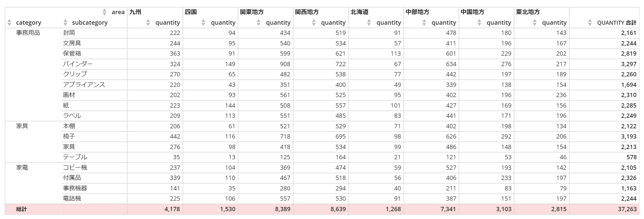Click the 保管箱 関西地方 value 621
This screenshot has height=219, width=644.
(340, 53)
